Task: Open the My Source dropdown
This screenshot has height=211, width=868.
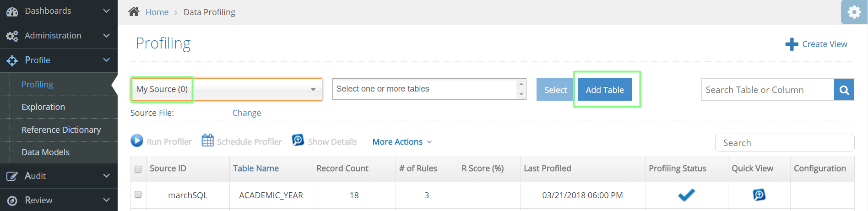Action: [x=227, y=89]
